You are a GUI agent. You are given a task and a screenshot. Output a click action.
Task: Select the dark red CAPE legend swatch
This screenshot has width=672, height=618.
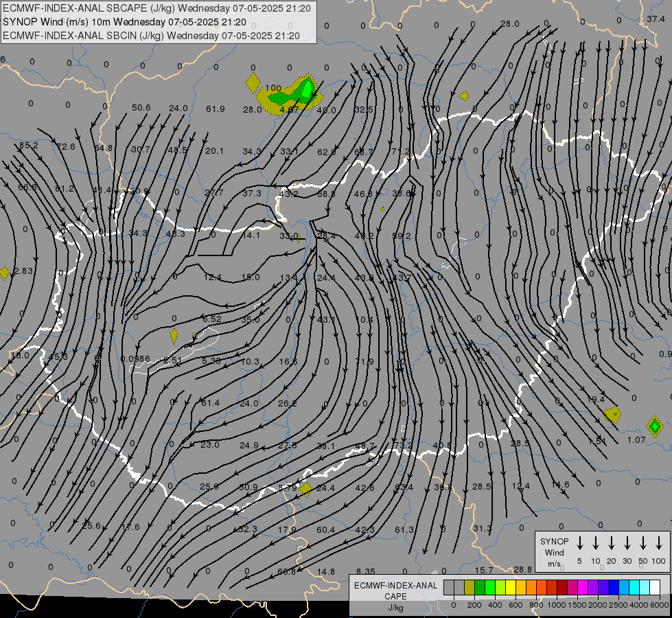click(x=562, y=588)
